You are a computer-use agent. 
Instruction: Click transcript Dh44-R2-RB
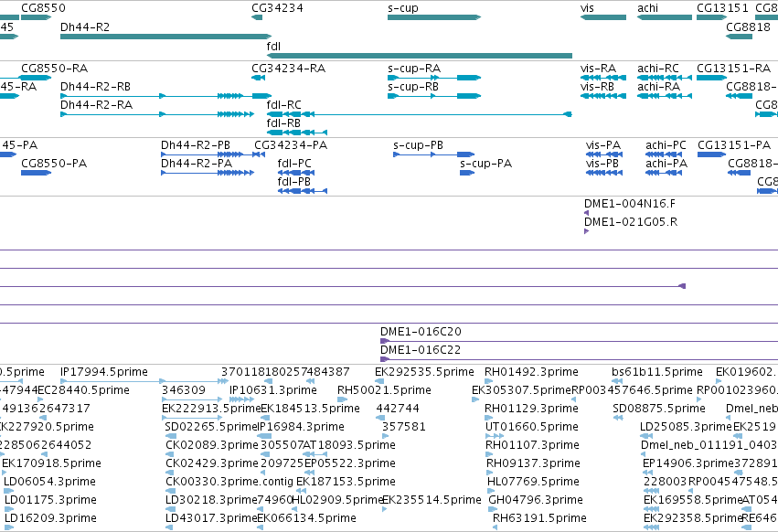coord(95,86)
